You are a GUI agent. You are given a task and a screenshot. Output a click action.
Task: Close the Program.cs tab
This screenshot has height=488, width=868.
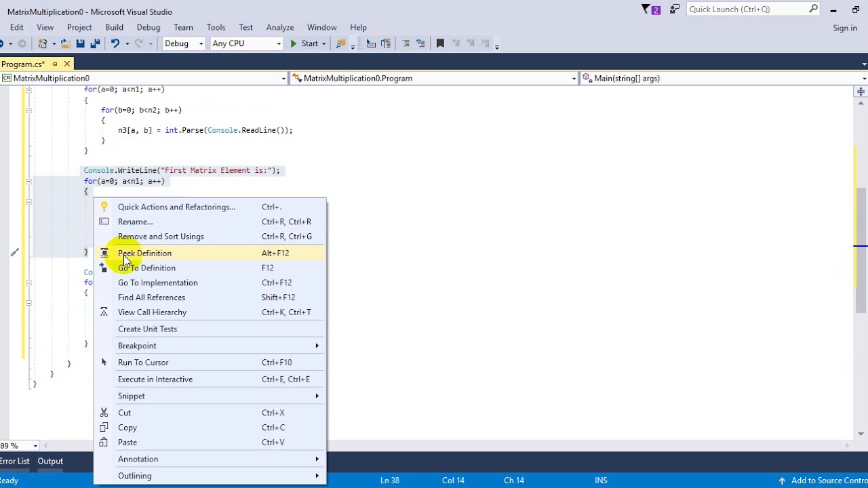66,64
